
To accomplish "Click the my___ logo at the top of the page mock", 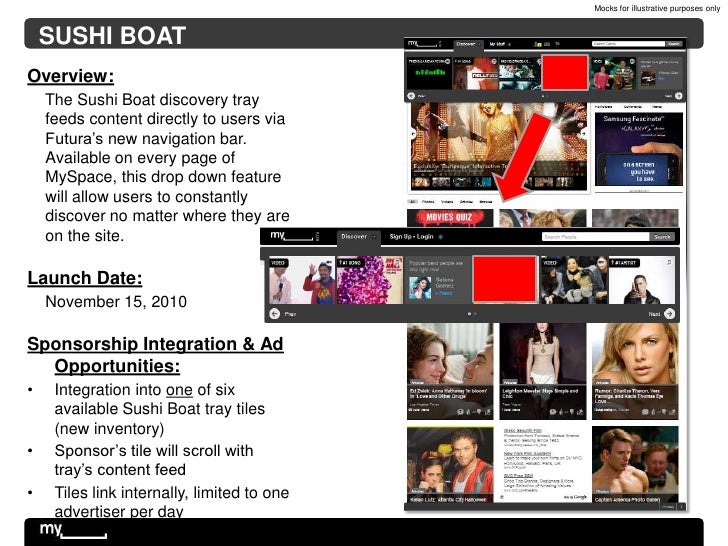I will pyautogui.click(x=422, y=44).
